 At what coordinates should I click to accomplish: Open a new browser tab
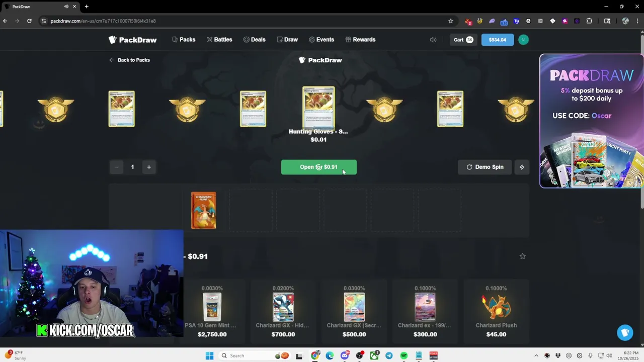click(87, 7)
